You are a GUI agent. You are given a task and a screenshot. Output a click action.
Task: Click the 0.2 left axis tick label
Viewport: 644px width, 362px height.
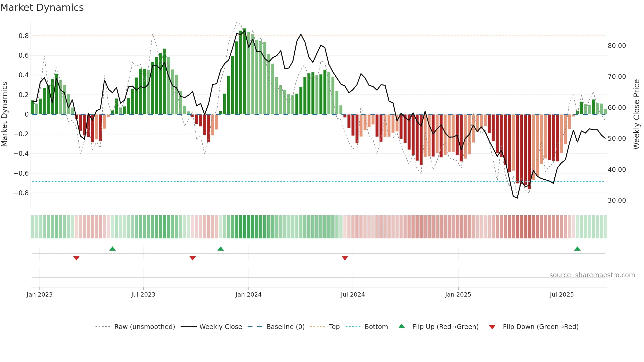pyautogui.click(x=24, y=95)
